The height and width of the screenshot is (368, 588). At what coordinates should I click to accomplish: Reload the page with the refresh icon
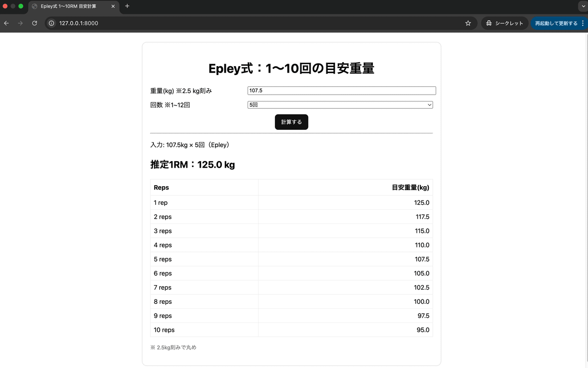tap(34, 23)
